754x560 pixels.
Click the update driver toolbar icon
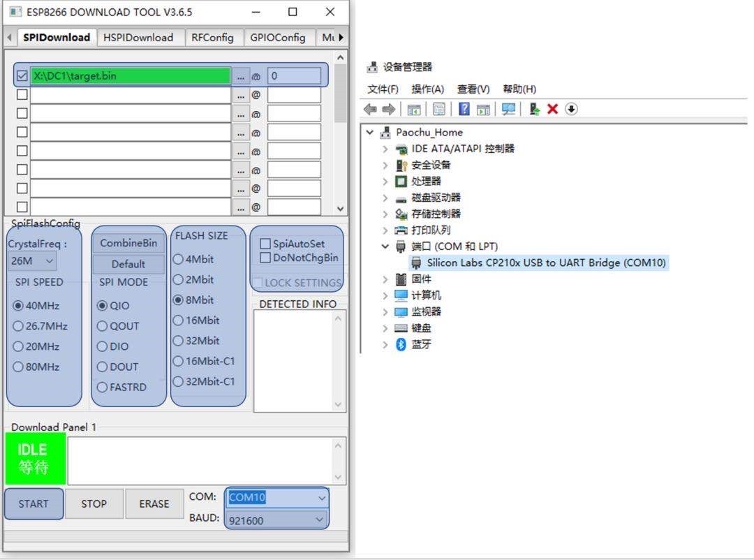pos(533,108)
